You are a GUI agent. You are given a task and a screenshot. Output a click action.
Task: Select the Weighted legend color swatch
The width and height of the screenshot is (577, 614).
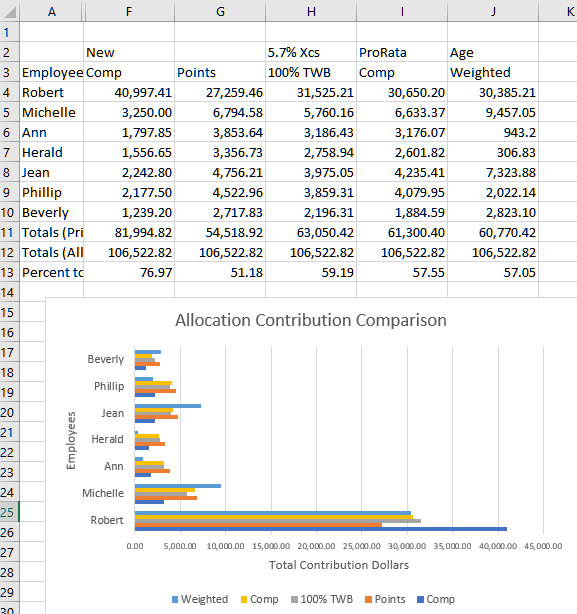click(x=175, y=600)
